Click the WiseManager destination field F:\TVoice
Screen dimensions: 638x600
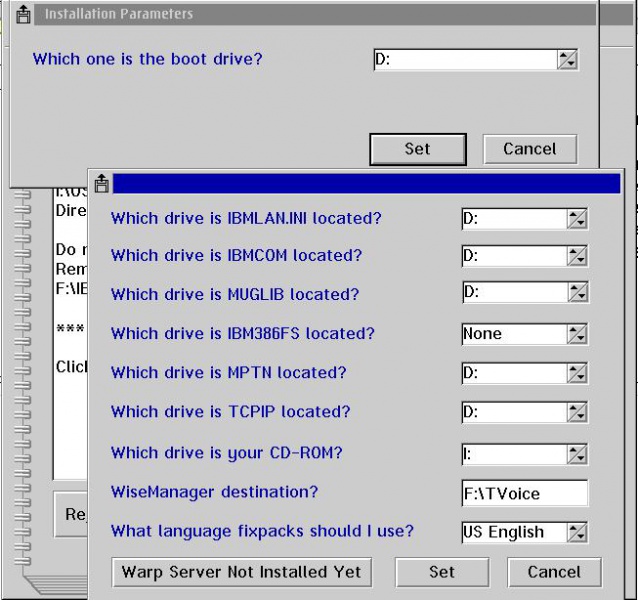525,493
